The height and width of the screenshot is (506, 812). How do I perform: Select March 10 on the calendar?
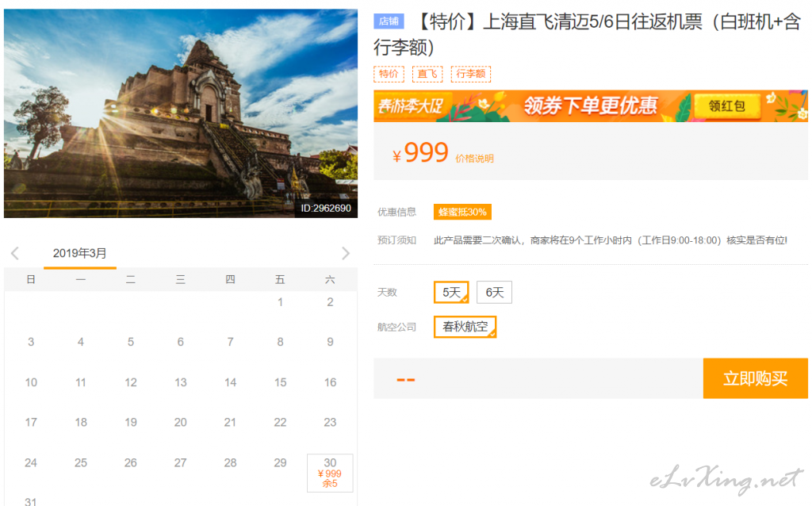click(31, 383)
